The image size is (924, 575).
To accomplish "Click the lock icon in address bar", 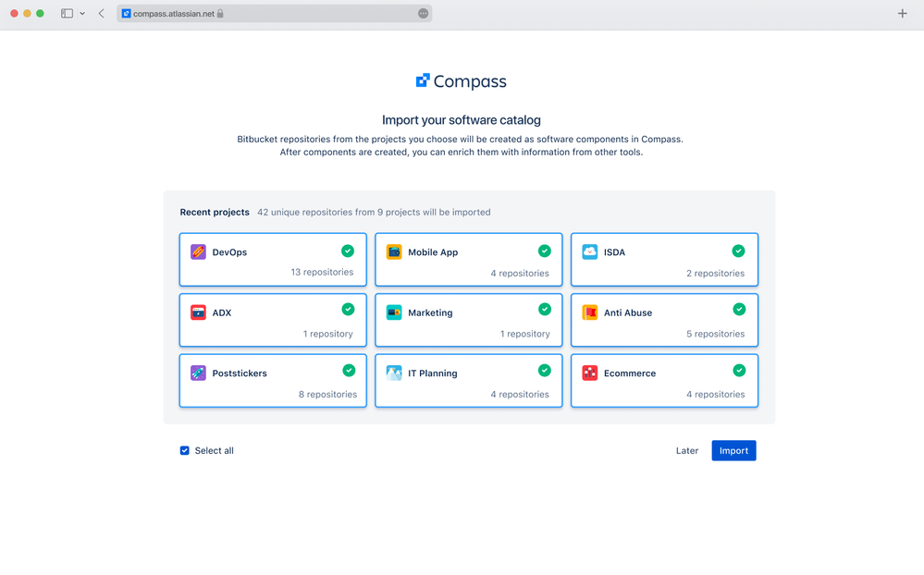I will click(220, 14).
